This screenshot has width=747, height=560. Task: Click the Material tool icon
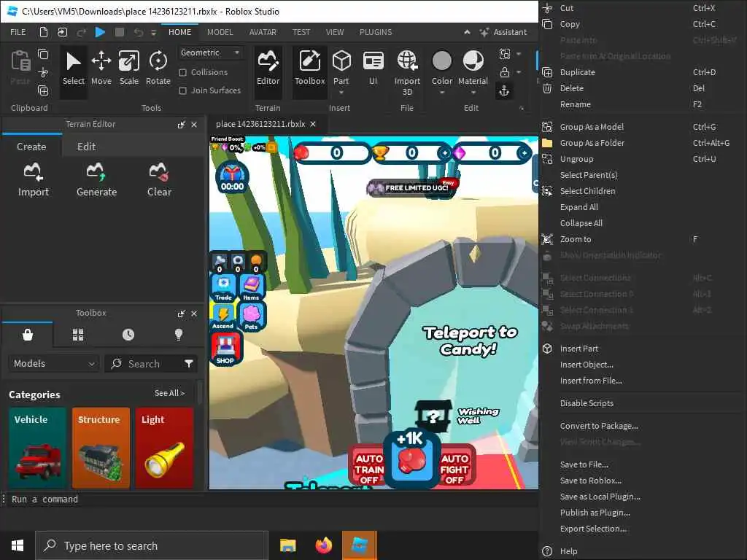click(x=473, y=61)
